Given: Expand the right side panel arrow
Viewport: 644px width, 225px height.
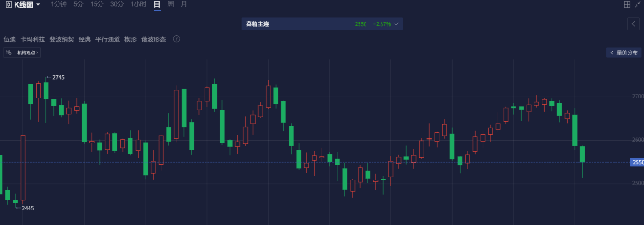Looking at the screenshot, I should (x=633, y=23).
